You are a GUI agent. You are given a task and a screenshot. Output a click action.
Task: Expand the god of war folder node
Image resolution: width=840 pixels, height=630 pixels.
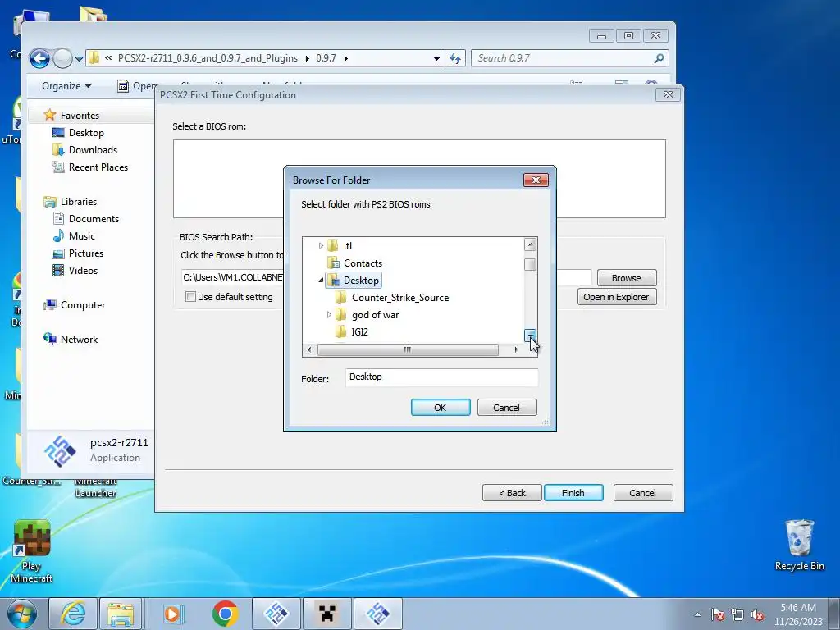click(329, 315)
